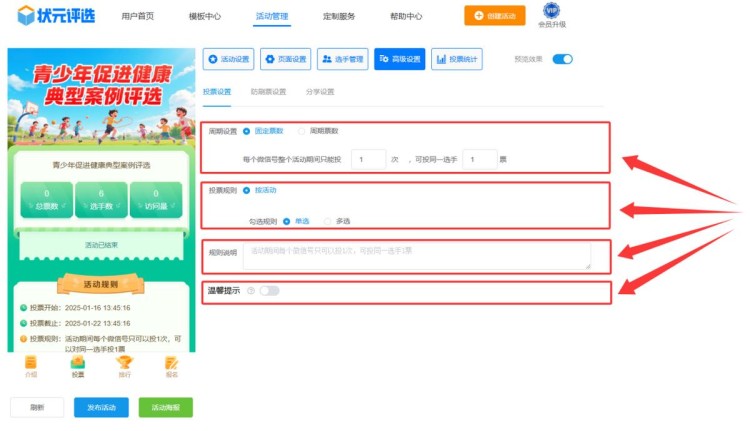Open 排行 trophy icon in preview

pyautogui.click(x=125, y=363)
